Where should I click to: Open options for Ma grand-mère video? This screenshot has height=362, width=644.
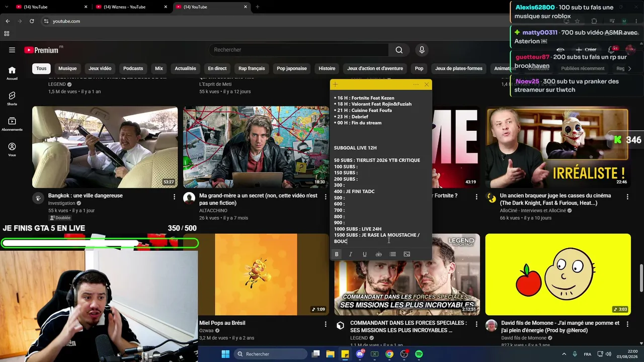point(326,197)
